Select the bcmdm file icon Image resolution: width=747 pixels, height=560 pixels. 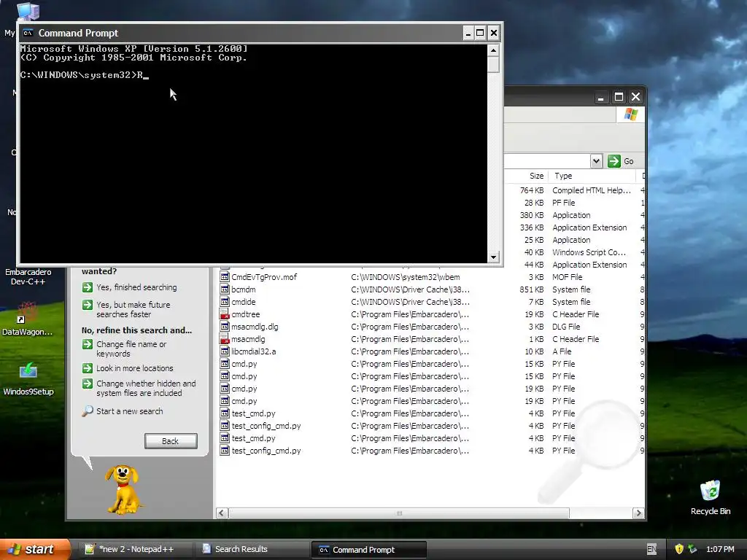tap(225, 289)
